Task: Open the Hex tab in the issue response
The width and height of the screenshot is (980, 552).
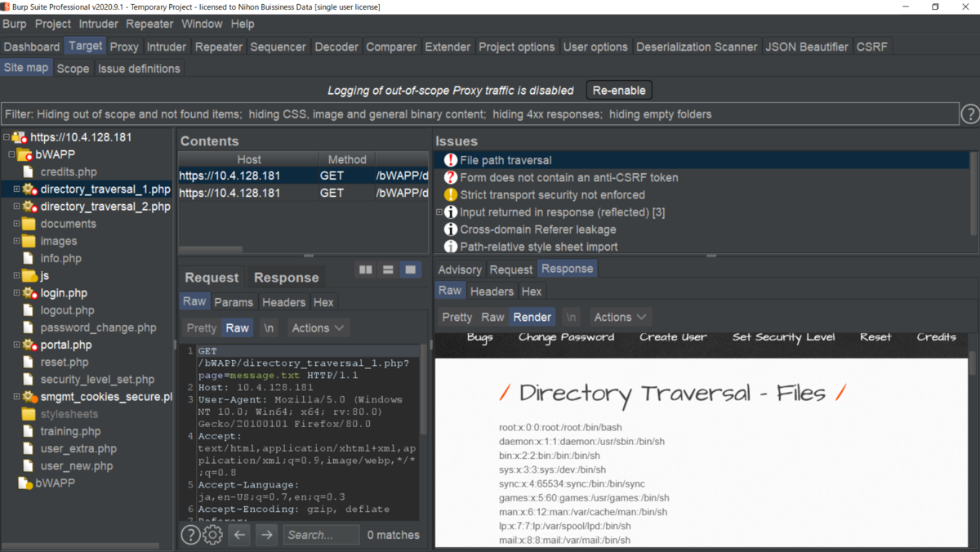Action: tap(532, 291)
